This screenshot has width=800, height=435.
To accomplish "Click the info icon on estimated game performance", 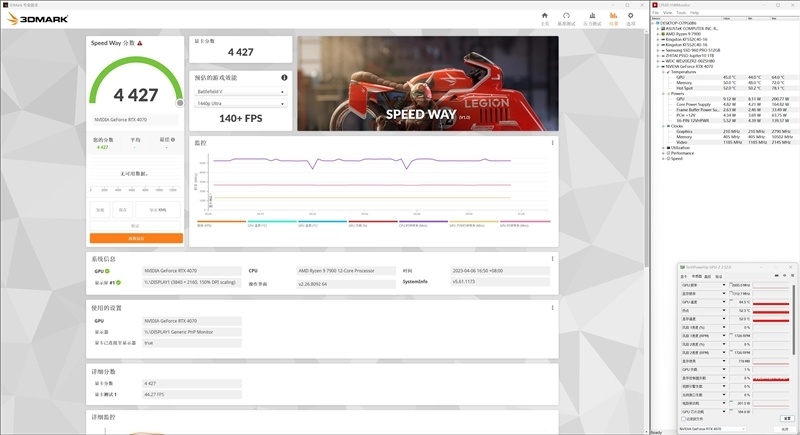I will pyautogui.click(x=284, y=78).
